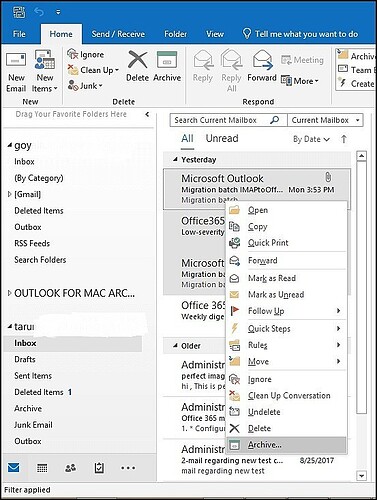Image resolution: width=377 pixels, height=500 pixels.
Task: Open the Calendar view icon at bottom
Action: (42, 468)
